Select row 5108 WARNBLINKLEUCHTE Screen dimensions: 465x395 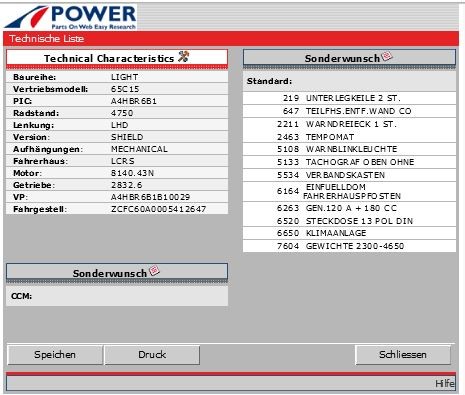point(349,149)
